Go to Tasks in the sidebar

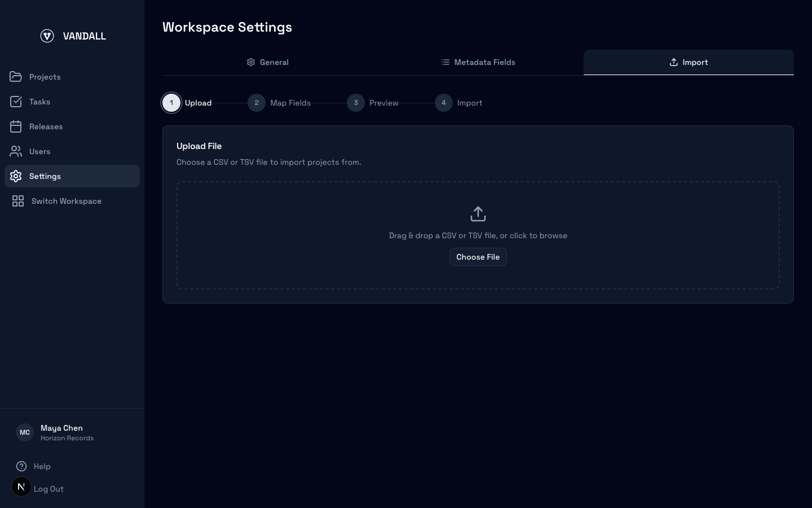40,102
